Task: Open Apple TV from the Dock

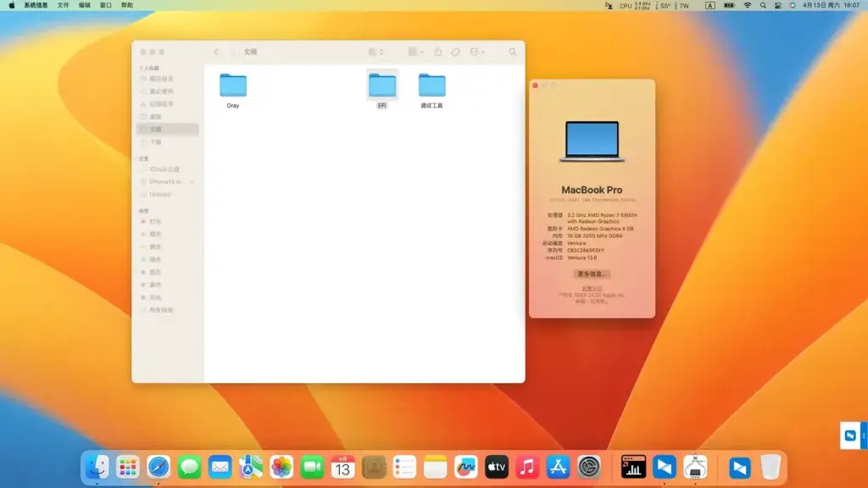Action: coord(497,468)
